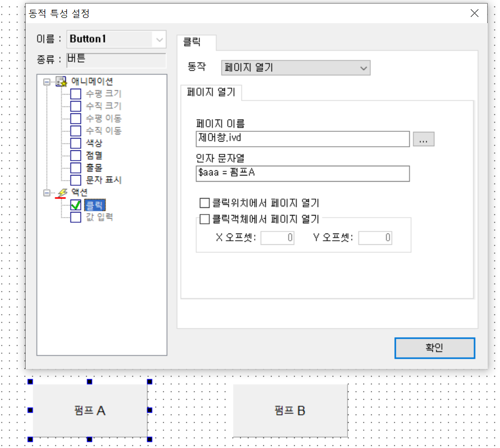Select the 수평 크기 tree item label
Image resolution: width=500 pixels, height=448 pixels.
point(104,94)
